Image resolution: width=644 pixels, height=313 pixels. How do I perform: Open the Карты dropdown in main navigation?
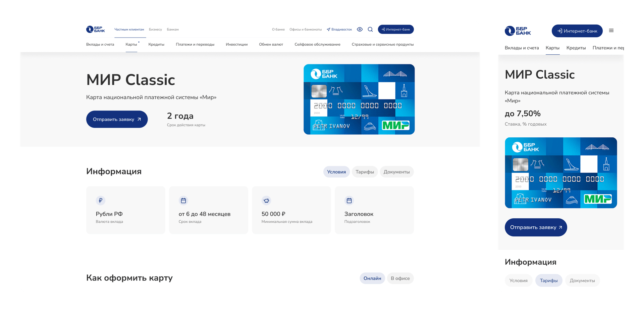pos(131,44)
